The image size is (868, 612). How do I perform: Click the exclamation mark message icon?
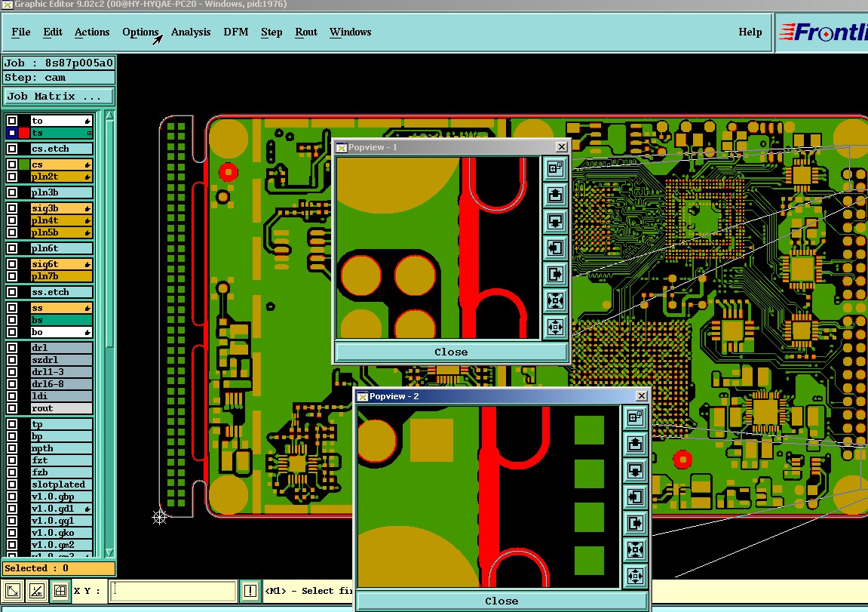[x=250, y=591]
